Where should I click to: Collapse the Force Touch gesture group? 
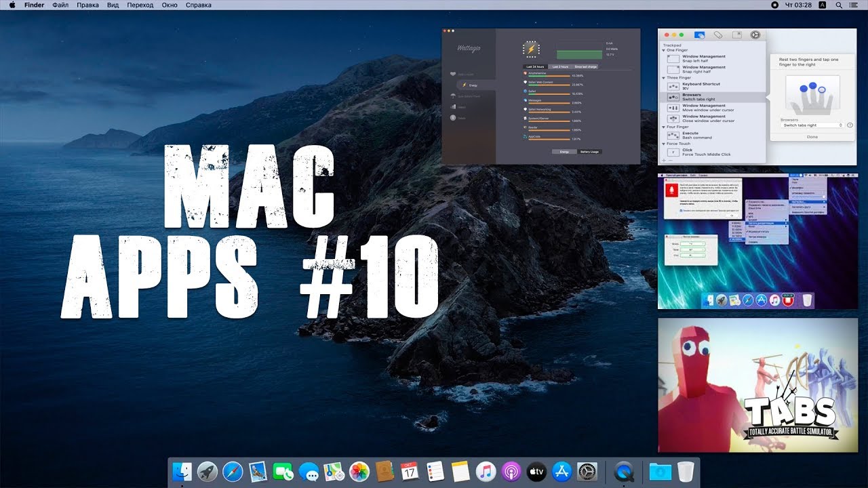[x=665, y=144]
